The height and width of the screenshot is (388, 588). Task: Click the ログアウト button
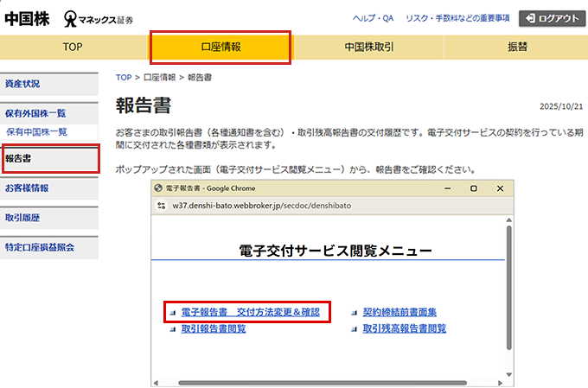[552, 18]
